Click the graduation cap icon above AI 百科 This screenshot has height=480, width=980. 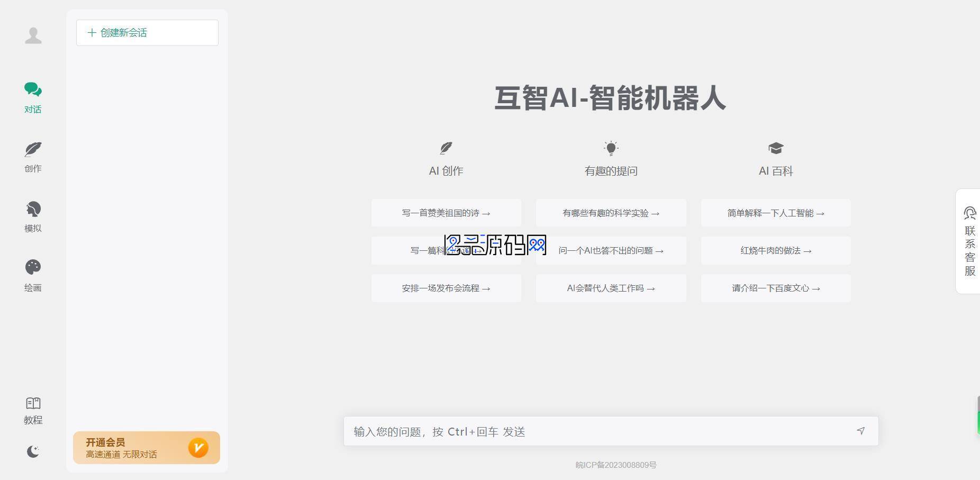tap(776, 148)
